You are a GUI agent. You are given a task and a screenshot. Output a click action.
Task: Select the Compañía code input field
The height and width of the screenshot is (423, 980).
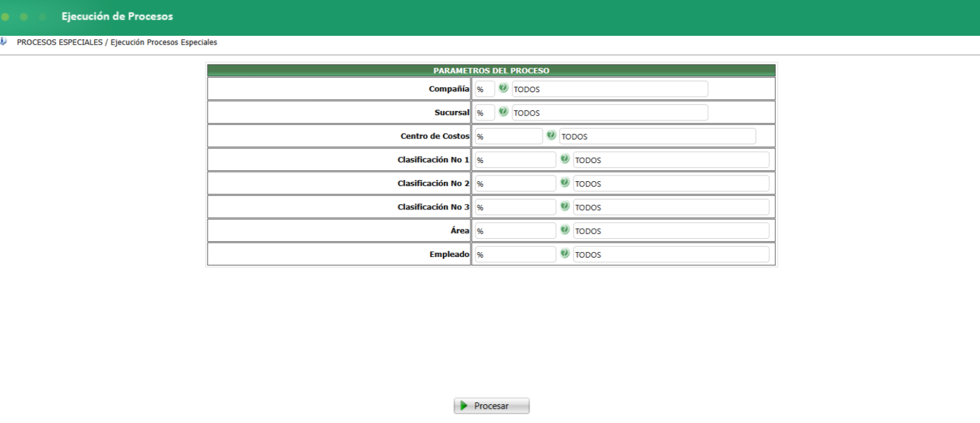click(x=484, y=89)
